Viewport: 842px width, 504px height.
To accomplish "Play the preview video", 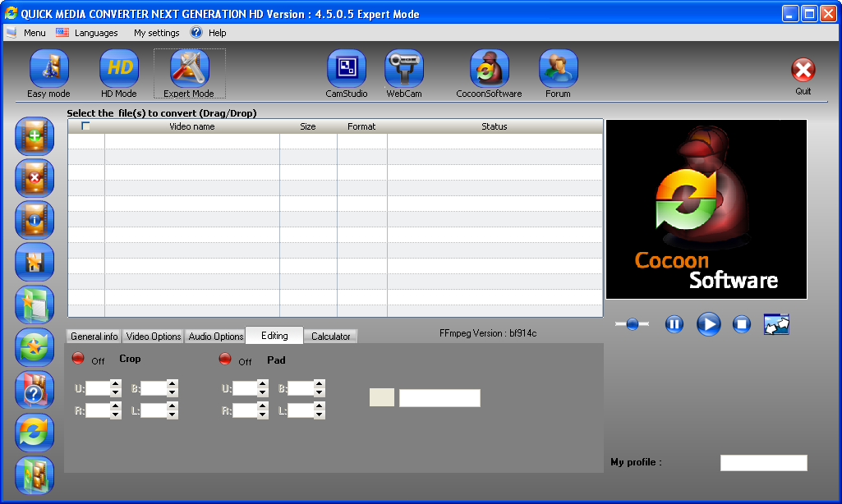I will (708, 324).
